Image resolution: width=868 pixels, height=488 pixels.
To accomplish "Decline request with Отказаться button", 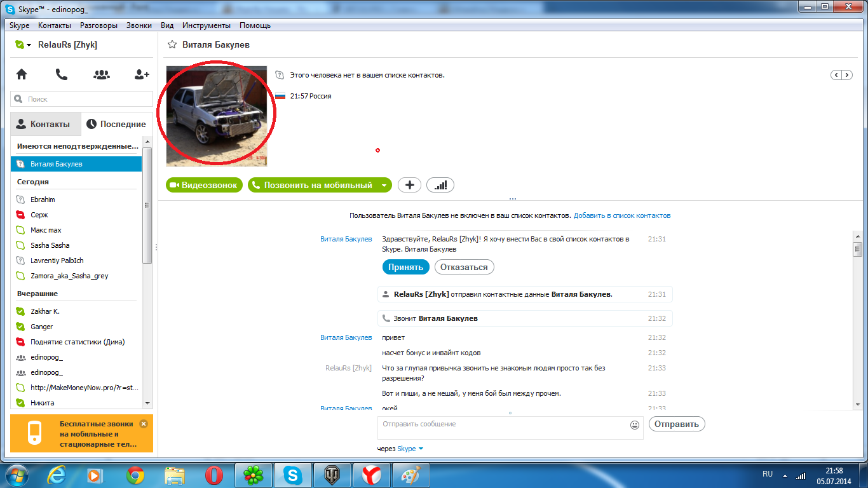I will coord(465,267).
